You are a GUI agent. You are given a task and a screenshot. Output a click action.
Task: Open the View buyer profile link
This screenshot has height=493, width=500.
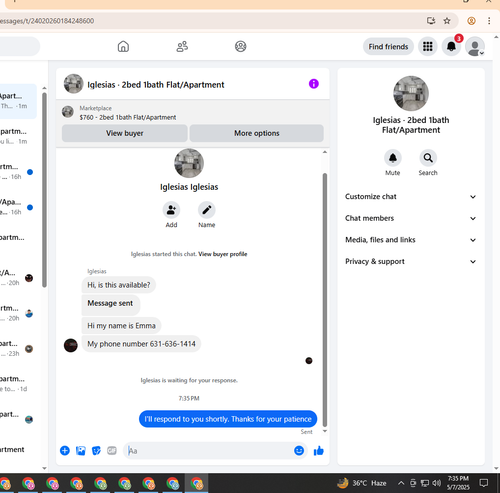(223, 254)
